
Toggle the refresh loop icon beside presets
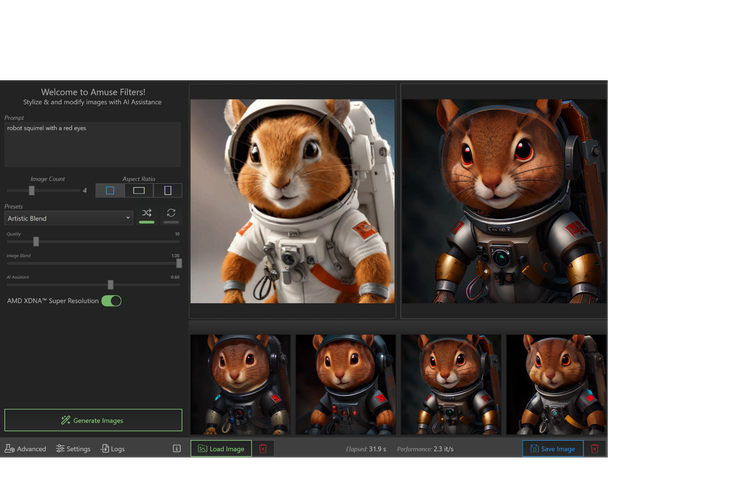point(171,213)
